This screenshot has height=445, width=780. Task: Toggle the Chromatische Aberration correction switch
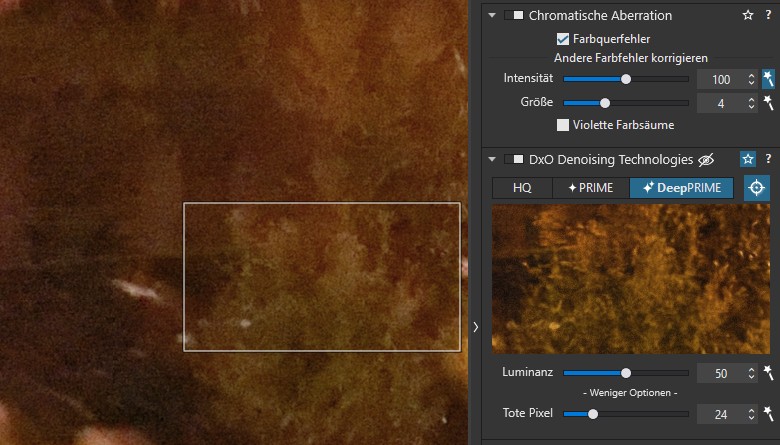pyautogui.click(x=514, y=16)
